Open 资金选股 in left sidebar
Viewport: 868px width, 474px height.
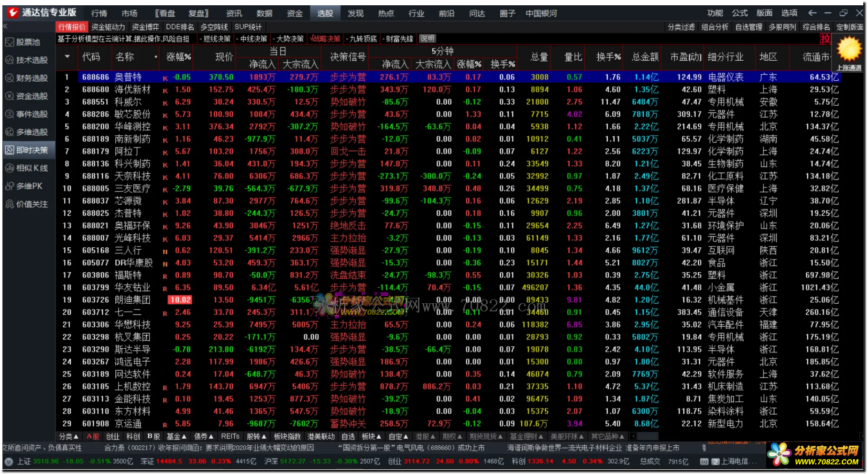coord(28,96)
